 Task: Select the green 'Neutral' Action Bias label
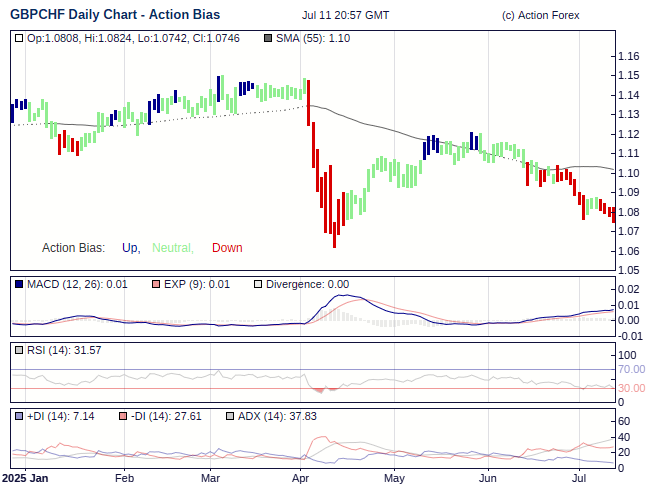(x=172, y=248)
